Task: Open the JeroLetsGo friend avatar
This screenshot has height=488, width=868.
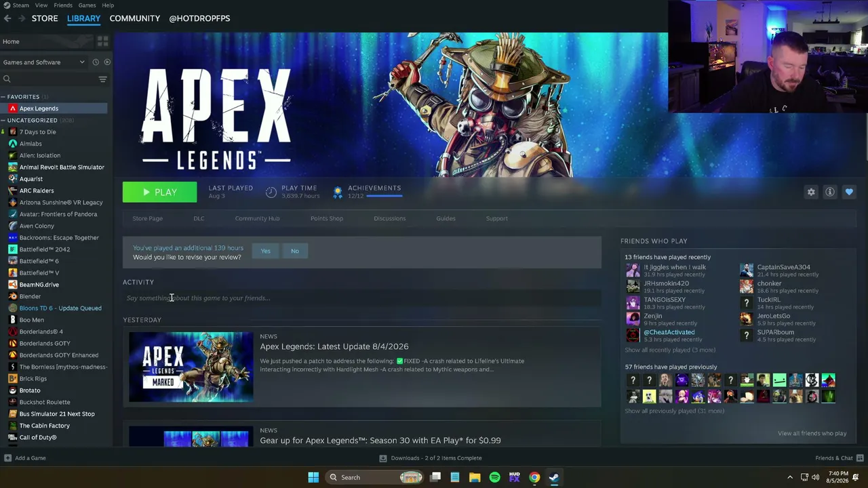Action: pyautogui.click(x=747, y=319)
